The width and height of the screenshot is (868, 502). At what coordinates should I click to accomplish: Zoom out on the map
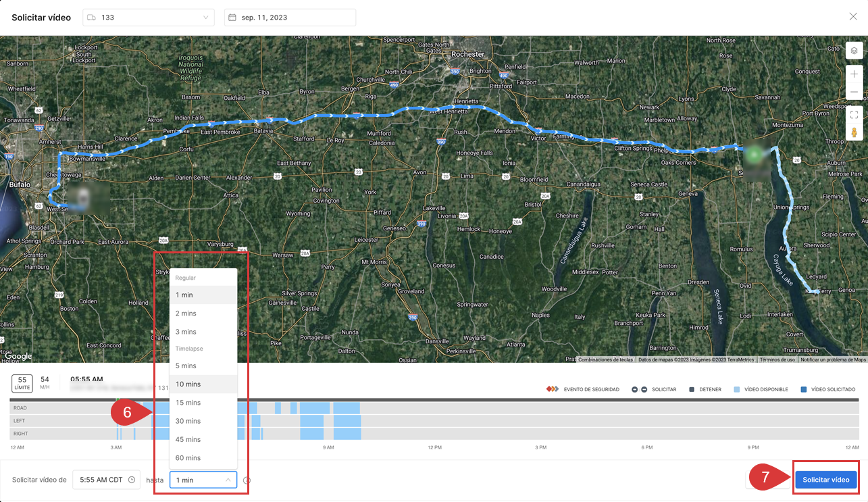(854, 92)
